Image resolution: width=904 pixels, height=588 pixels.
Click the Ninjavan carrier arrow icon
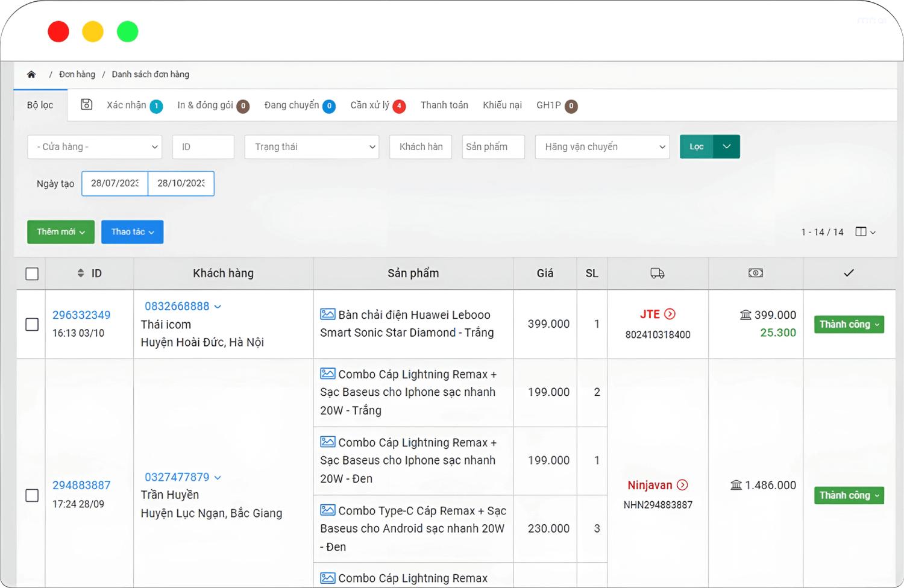click(x=682, y=485)
